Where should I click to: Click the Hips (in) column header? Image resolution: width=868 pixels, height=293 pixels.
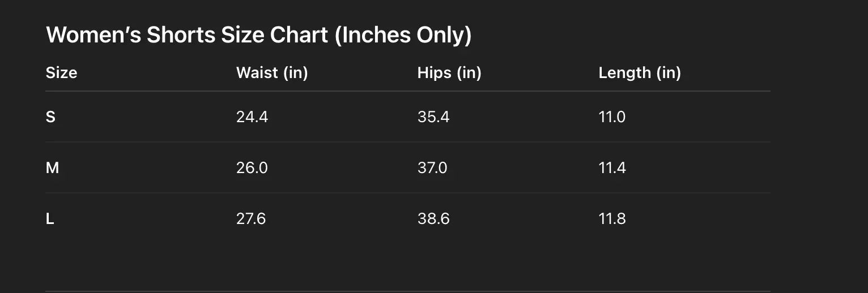(x=449, y=73)
